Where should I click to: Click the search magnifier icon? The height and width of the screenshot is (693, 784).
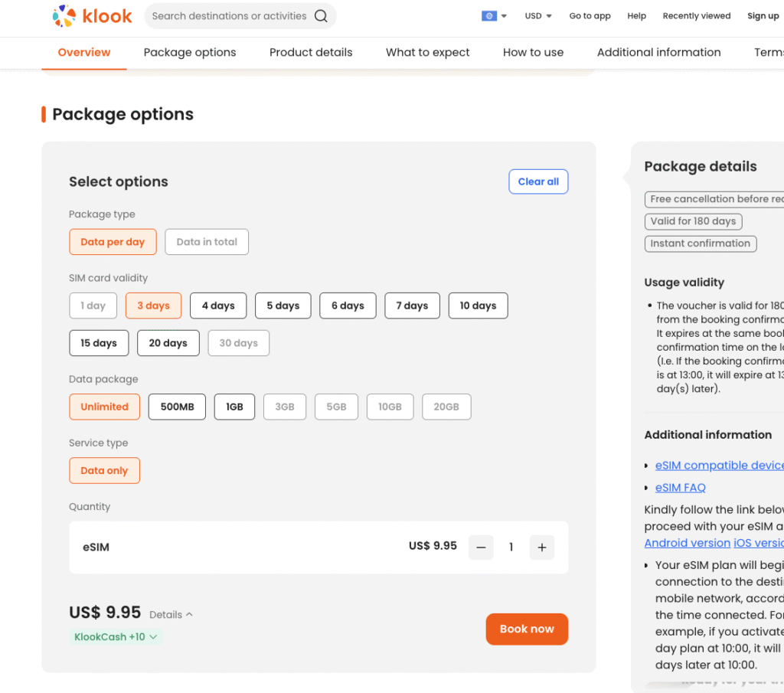[x=322, y=16]
